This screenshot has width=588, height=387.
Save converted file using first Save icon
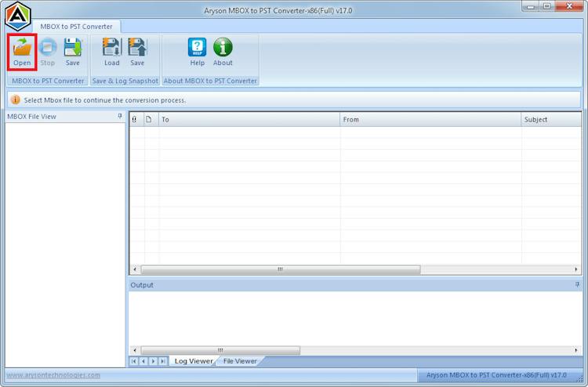72,52
